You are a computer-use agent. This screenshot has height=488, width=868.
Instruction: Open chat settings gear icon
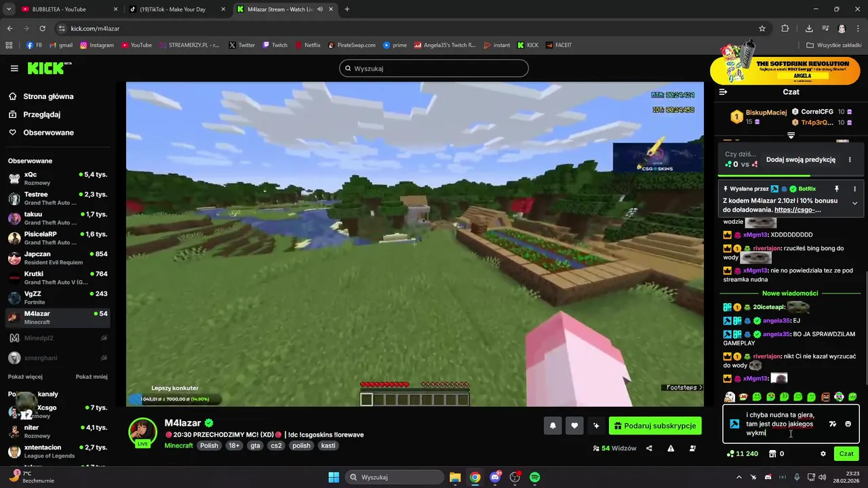(823, 453)
